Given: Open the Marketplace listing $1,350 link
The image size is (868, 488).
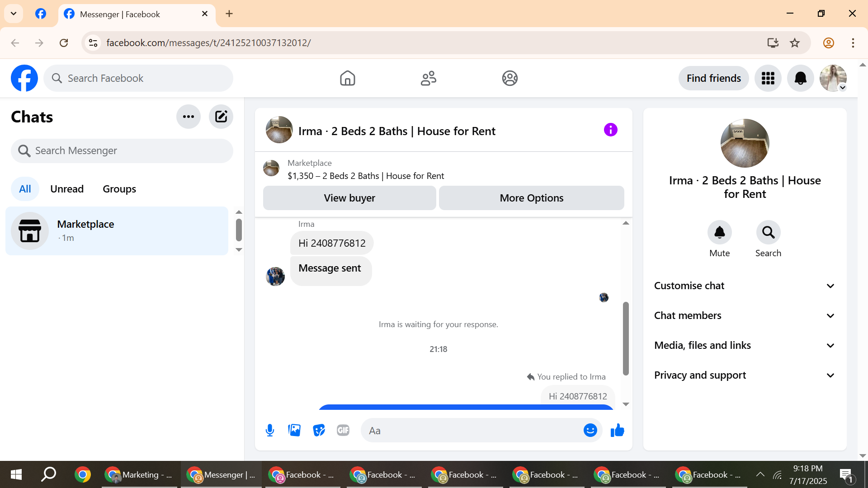Looking at the screenshot, I should 366,176.
